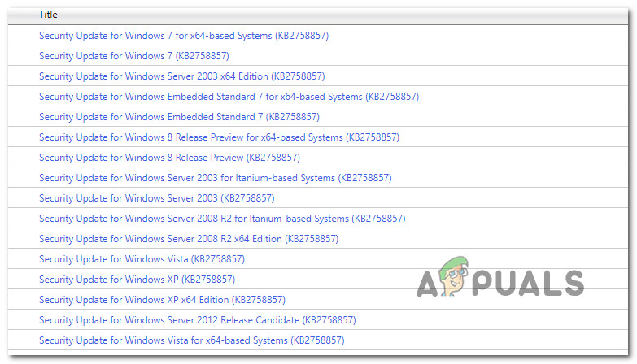Open Windows 8 Release Preview x64-based update
Viewport: 637px width, 364px height.
pos(219,137)
